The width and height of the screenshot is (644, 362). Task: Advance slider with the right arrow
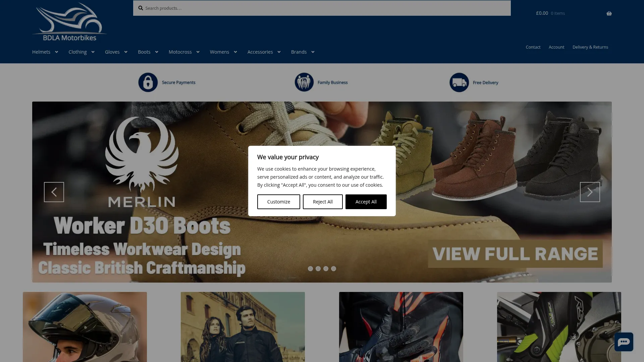coord(590,192)
